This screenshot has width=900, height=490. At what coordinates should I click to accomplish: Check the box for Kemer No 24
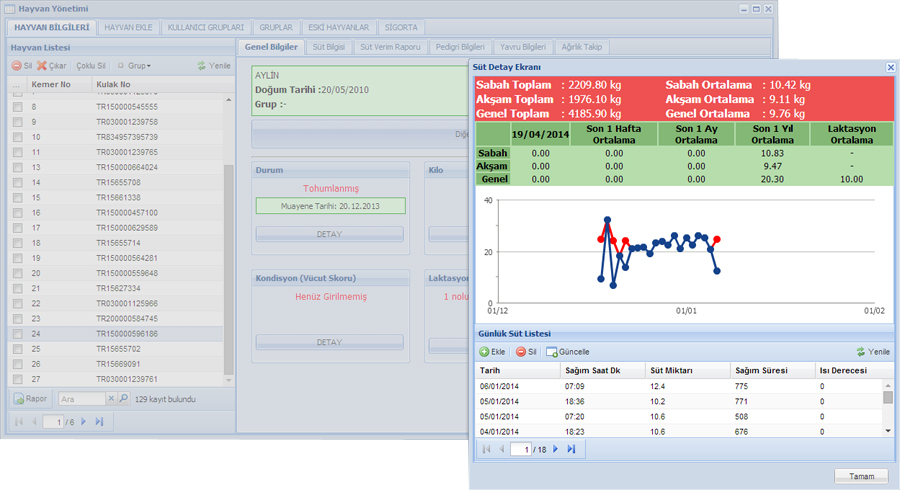point(18,334)
